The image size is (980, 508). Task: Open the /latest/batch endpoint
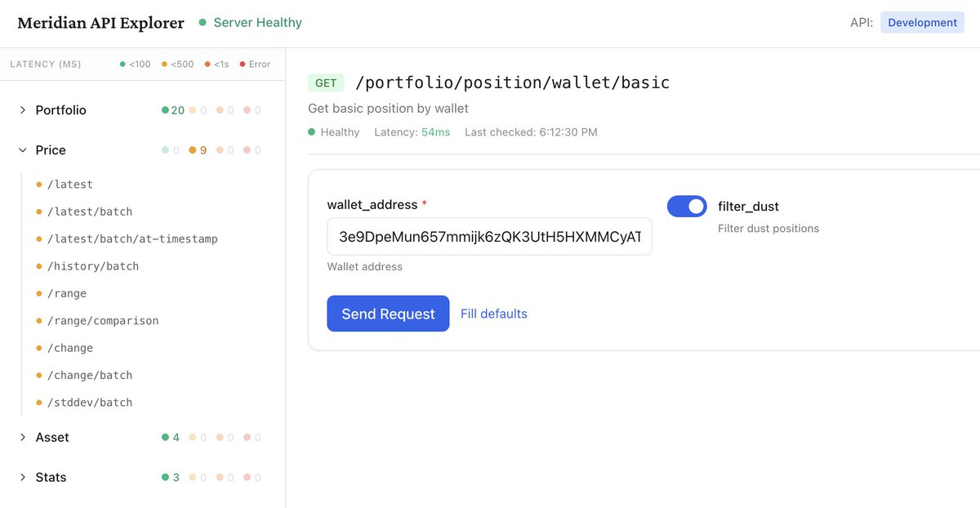90,212
